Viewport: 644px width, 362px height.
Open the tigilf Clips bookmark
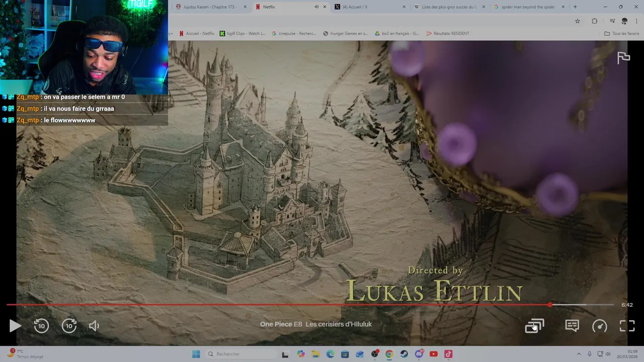(x=243, y=34)
